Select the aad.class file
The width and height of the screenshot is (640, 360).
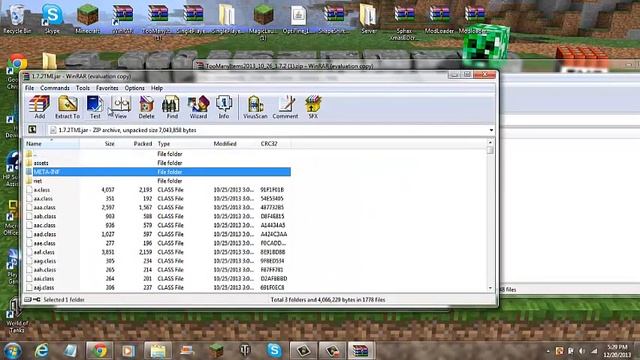(158, 234)
